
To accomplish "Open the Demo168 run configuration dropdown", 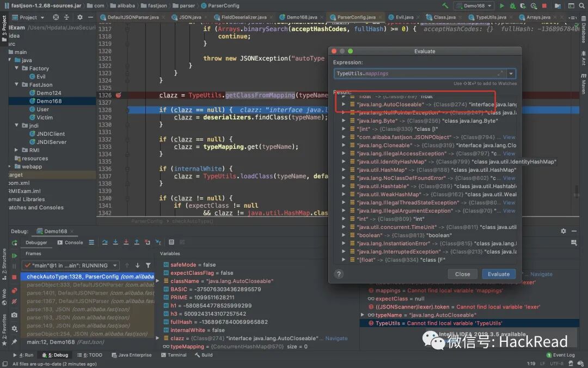I will point(474,5).
